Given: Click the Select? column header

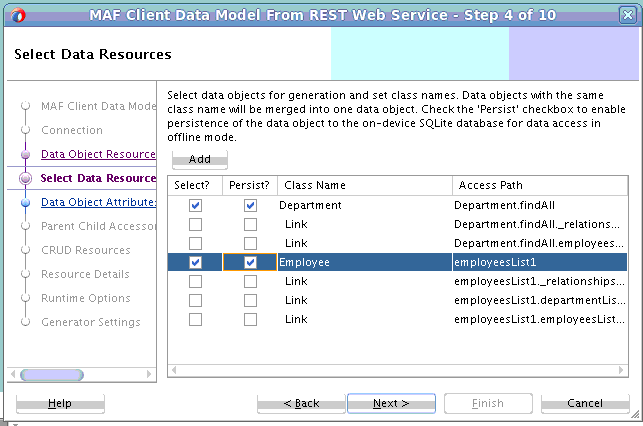Looking at the screenshot, I should (x=195, y=185).
